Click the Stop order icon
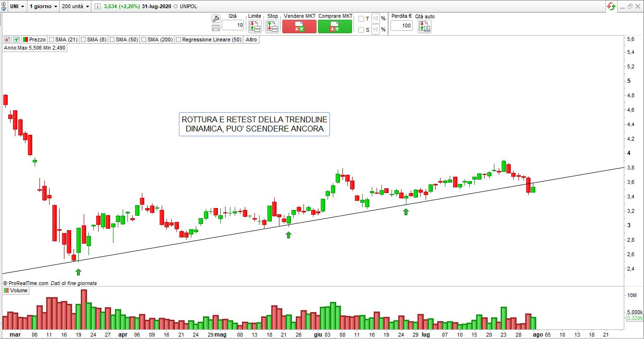Screen dimensions: 644x339 (x=272, y=26)
